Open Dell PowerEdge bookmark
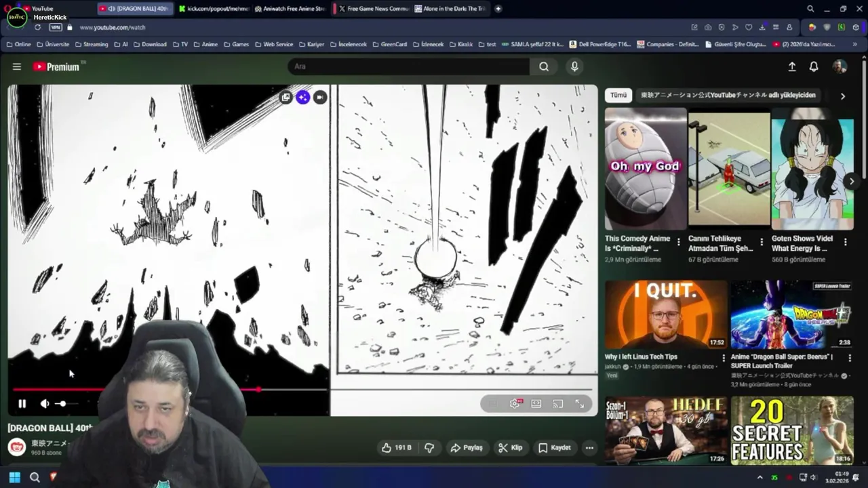The height and width of the screenshot is (488, 868). [x=600, y=44]
